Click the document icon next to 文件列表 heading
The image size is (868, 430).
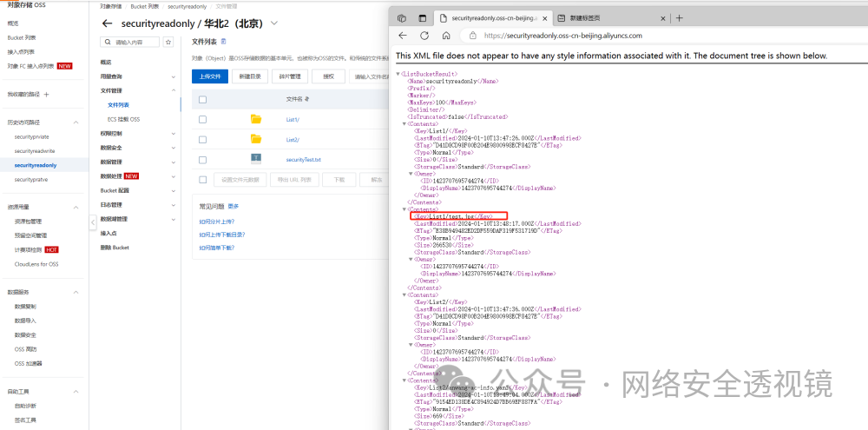pyautogui.click(x=224, y=42)
